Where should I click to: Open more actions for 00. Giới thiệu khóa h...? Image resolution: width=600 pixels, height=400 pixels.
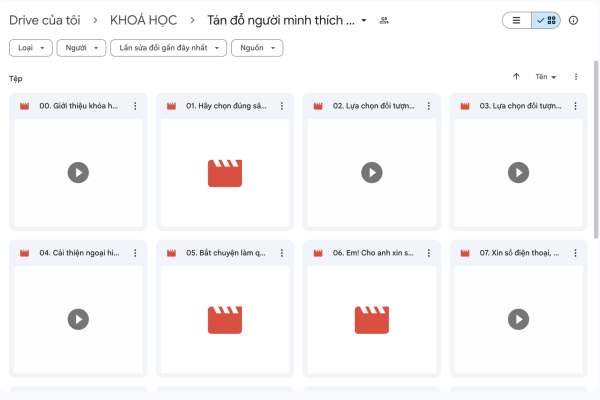click(x=135, y=106)
